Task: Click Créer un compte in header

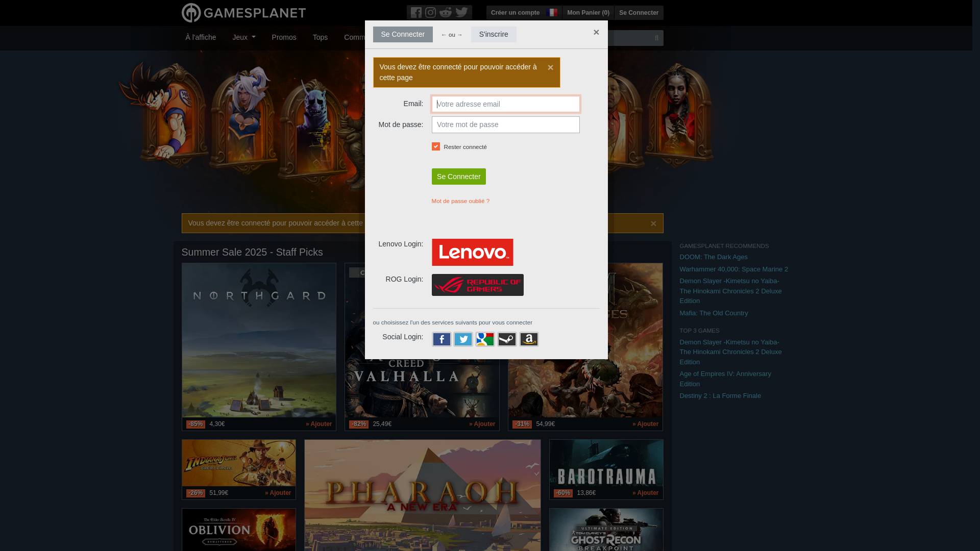Action: point(515,13)
